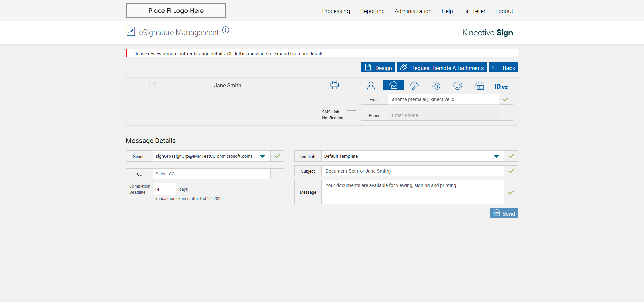
Task: Open the eSignature Management info icon
Action: (x=226, y=30)
